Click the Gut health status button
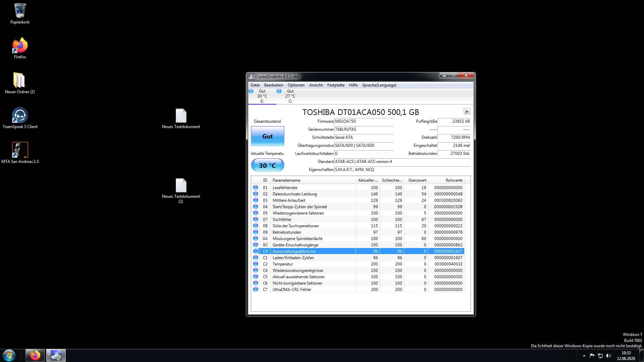Screen dimensions: 644x362 [x=267, y=136]
